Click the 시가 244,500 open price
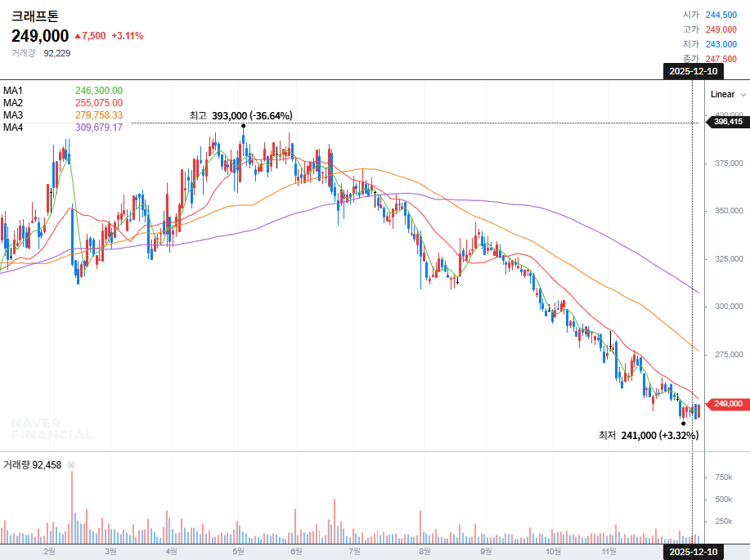 (x=710, y=15)
